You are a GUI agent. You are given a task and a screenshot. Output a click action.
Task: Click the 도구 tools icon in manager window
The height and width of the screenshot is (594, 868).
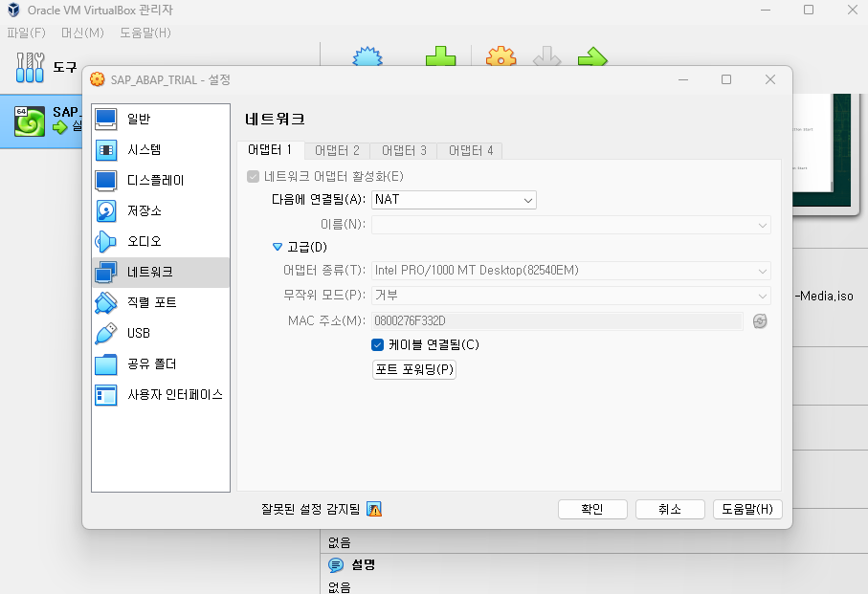point(30,68)
